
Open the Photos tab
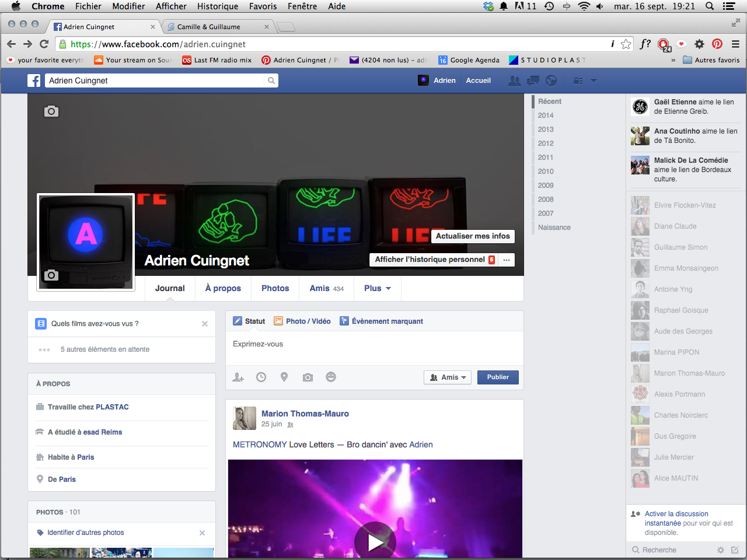[x=275, y=288]
